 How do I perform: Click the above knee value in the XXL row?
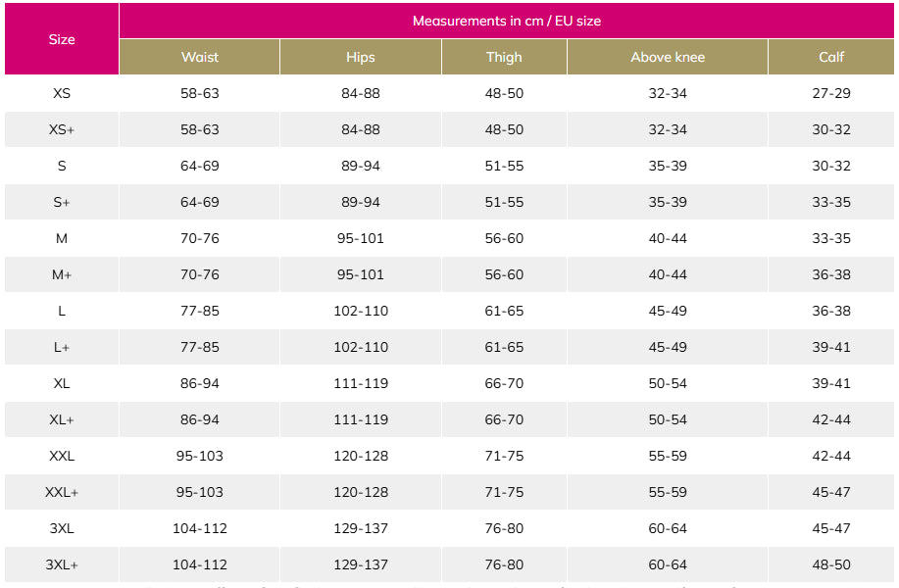coord(668,456)
